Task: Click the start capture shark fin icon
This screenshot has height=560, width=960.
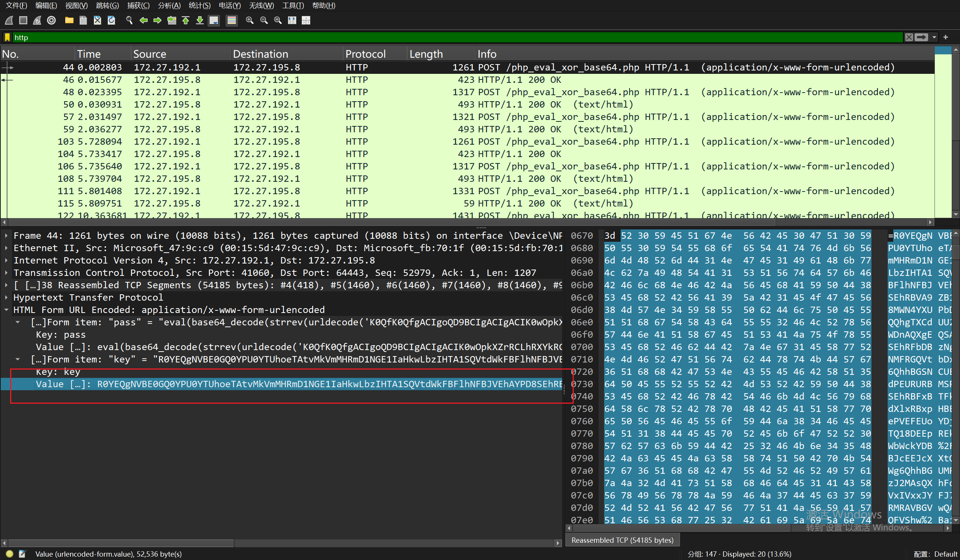Action: (9, 21)
